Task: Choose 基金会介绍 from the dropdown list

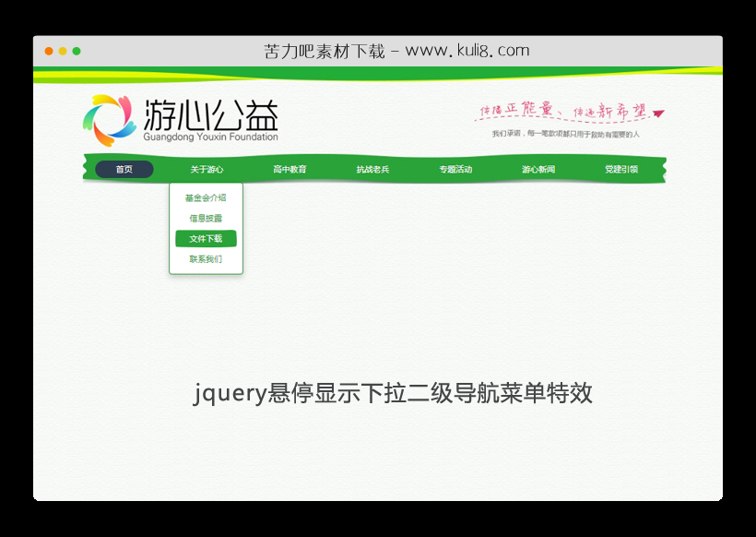Action: tap(207, 198)
